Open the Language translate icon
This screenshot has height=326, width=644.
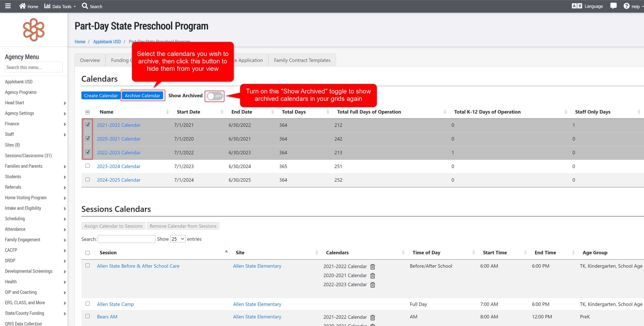coord(577,6)
